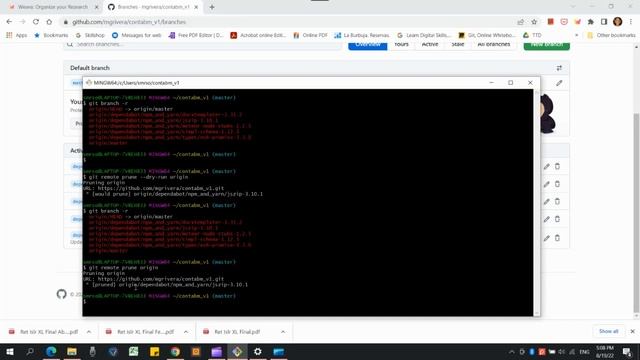The image size is (640, 360).
Task: Dismiss the downloads bar with X
Action: click(x=632, y=331)
